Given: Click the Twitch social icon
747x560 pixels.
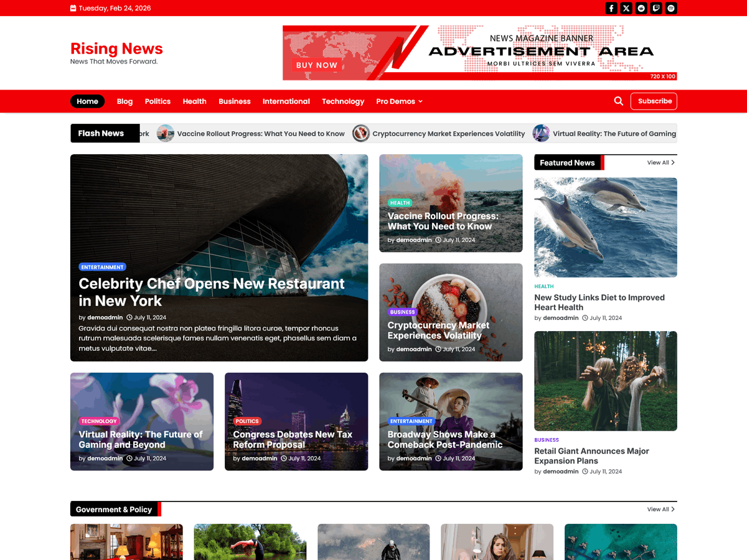Looking at the screenshot, I should coord(655,8).
